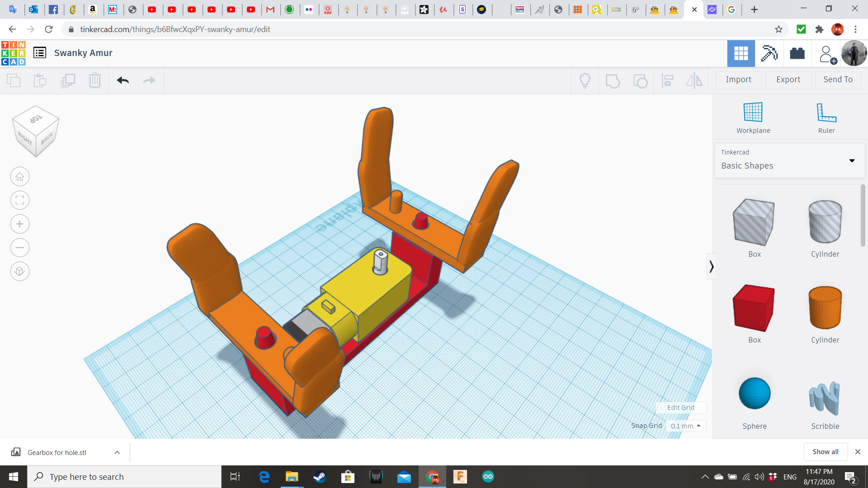
Task: Switch to Bricks view icon
Action: tap(797, 53)
